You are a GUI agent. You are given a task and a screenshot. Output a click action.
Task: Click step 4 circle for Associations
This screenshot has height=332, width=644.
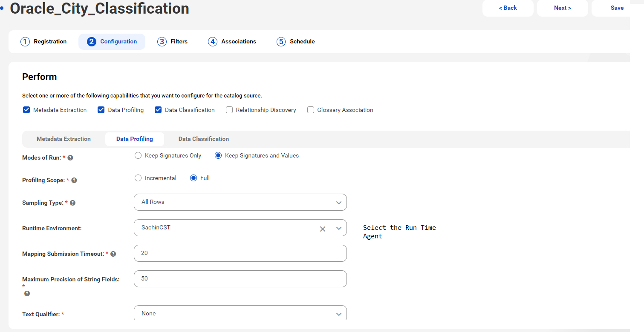[x=213, y=42]
